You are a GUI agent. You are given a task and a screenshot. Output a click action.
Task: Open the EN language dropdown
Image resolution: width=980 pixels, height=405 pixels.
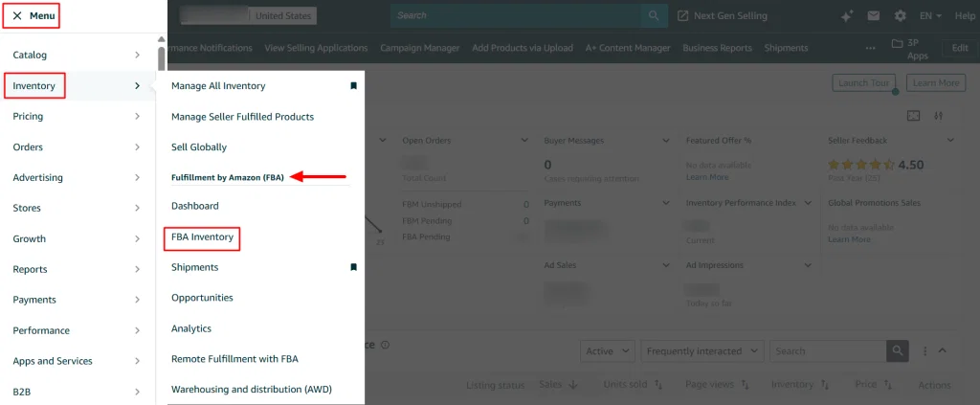tap(930, 15)
